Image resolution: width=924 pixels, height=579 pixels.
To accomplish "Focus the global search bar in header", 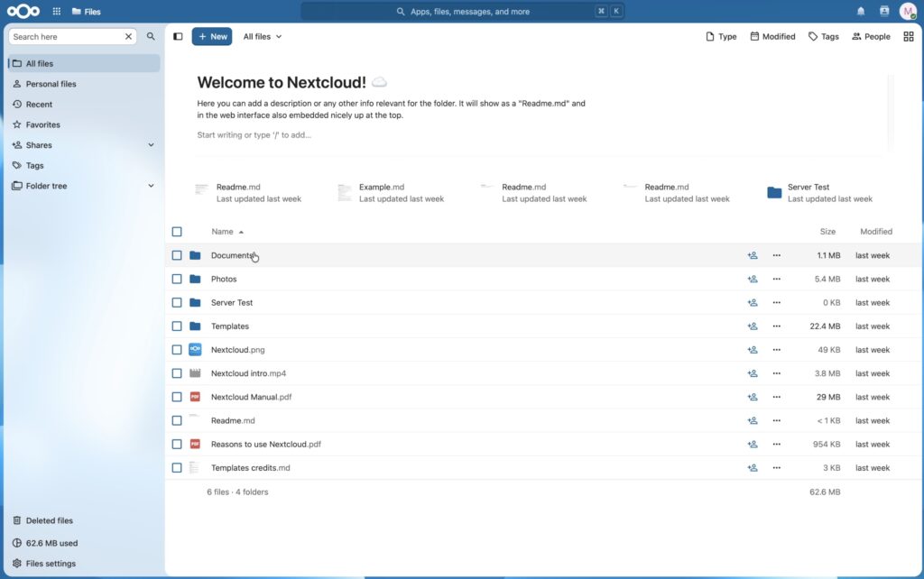I will coord(463,11).
